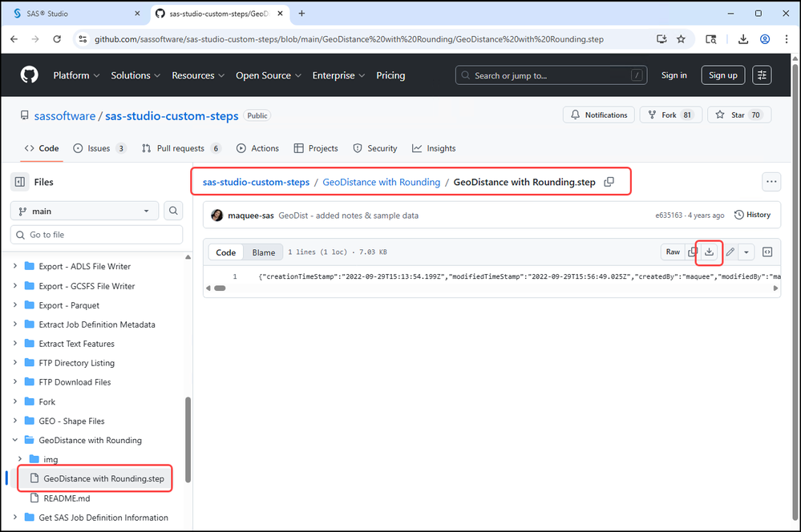Expand GEO - Shape Files folder
Image resolution: width=801 pixels, height=532 pixels.
click(x=14, y=420)
